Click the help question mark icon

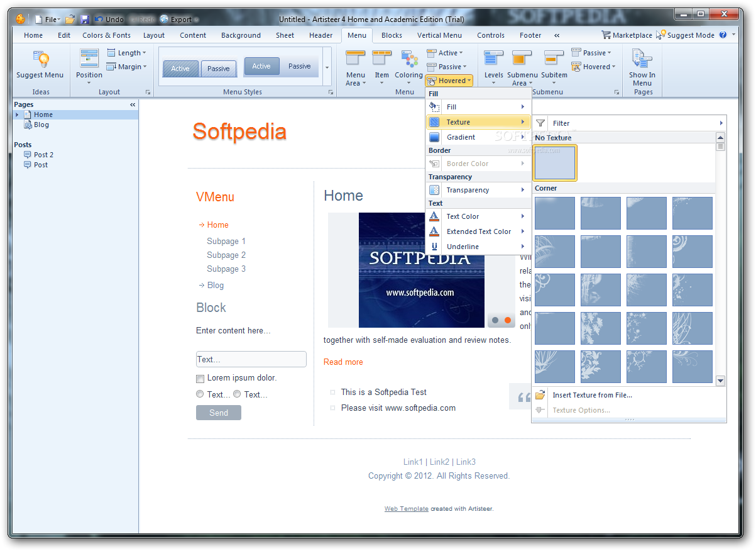(x=723, y=35)
